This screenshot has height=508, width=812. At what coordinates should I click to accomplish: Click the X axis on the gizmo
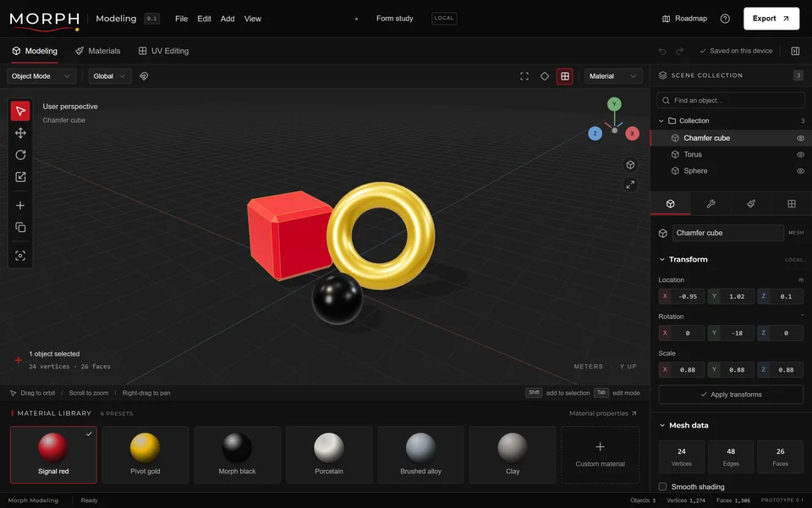tap(632, 133)
